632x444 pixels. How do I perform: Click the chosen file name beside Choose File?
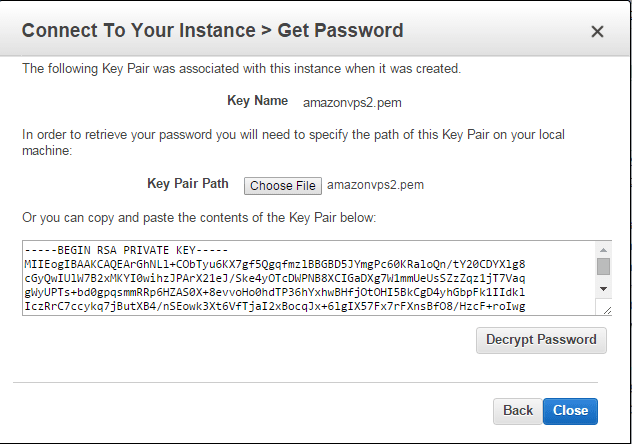click(375, 185)
